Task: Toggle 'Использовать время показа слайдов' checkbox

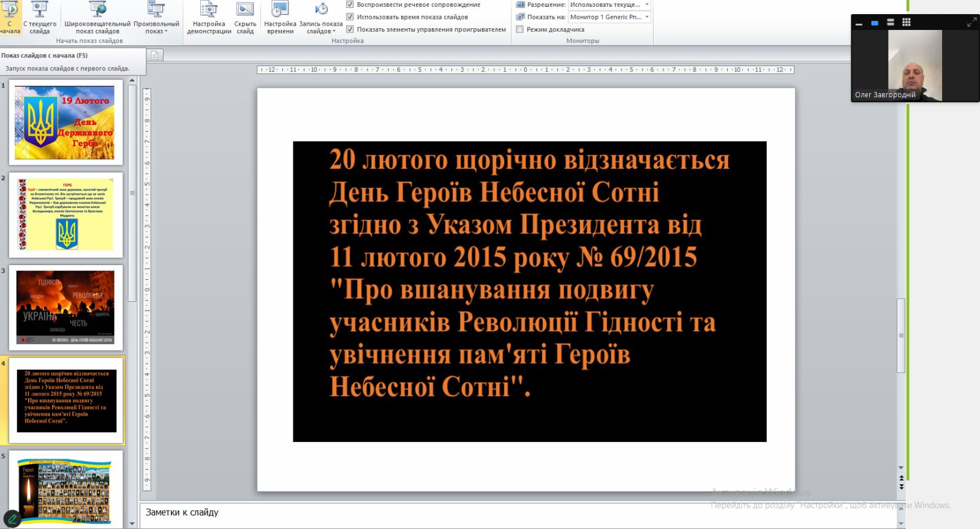Action: click(x=350, y=17)
